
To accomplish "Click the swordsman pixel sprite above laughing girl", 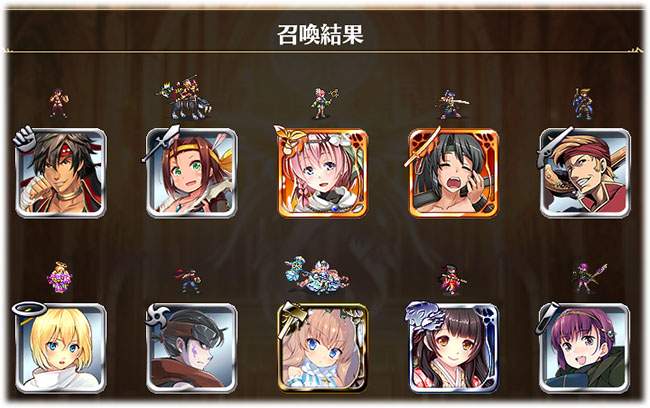I will click(453, 104).
